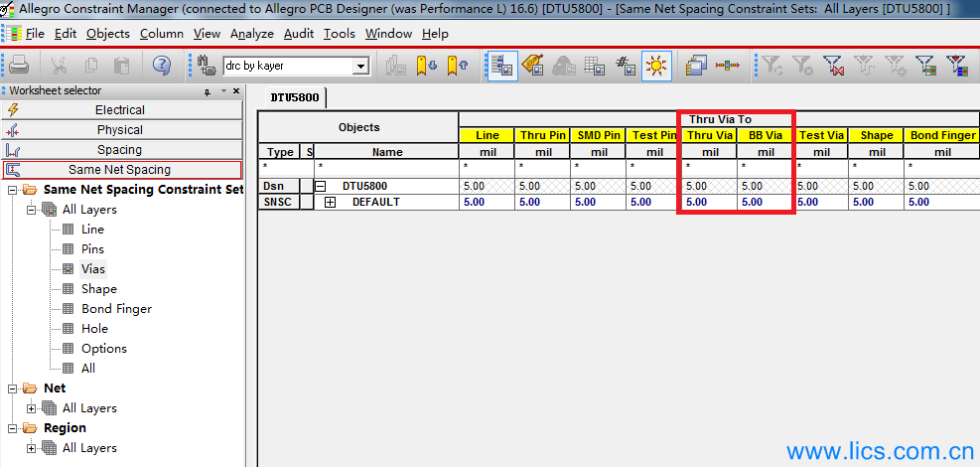This screenshot has height=467, width=980.
Task: Click the stacked windows toolbar icon
Action: pyautogui.click(x=696, y=65)
